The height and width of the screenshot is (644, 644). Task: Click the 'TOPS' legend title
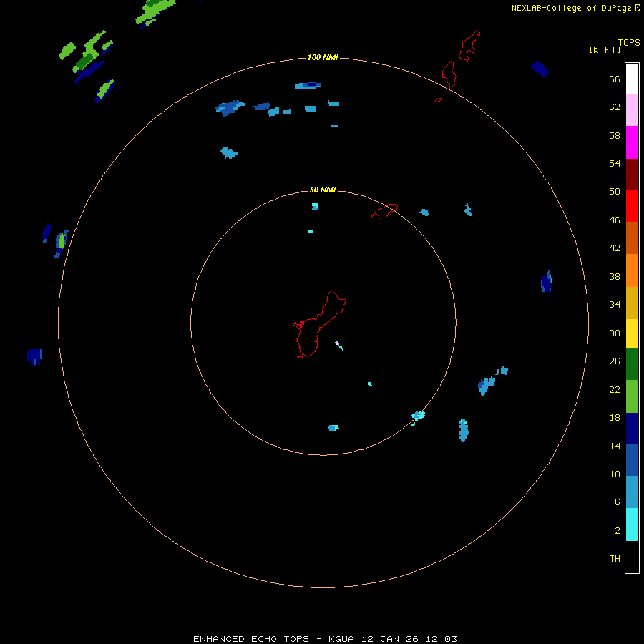(x=629, y=42)
